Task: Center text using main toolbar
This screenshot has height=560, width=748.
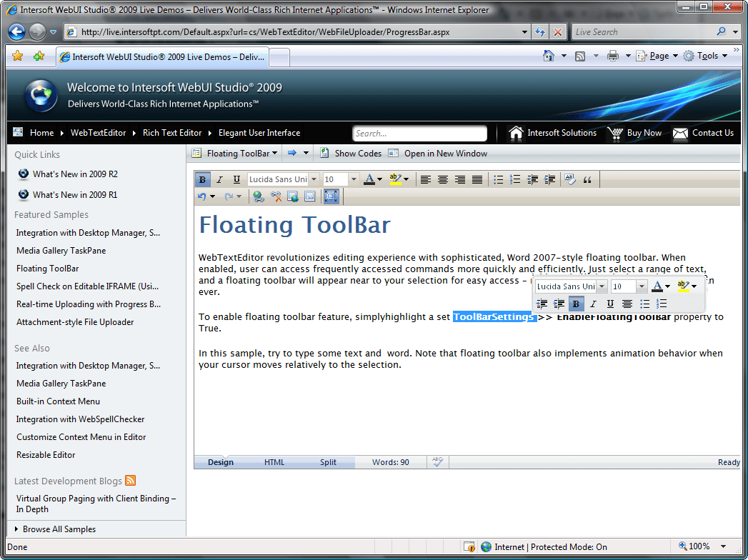Action: click(x=443, y=180)
